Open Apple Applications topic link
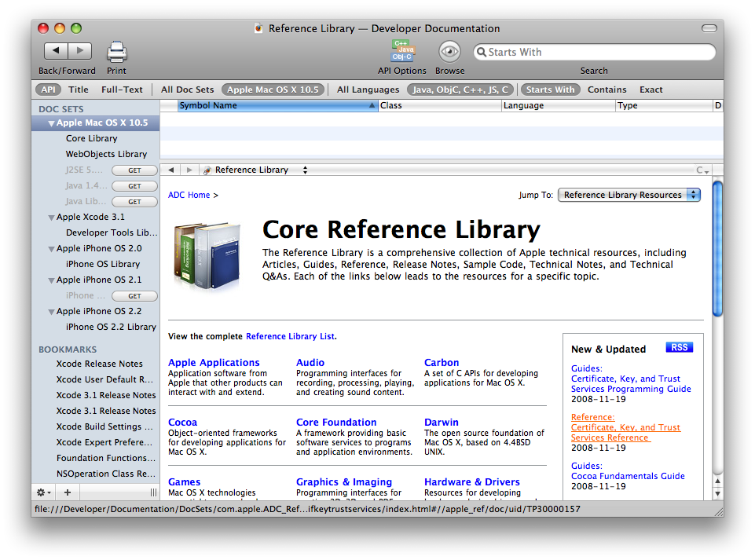Screen dimensions: 755x560 [x=214, y=363]
